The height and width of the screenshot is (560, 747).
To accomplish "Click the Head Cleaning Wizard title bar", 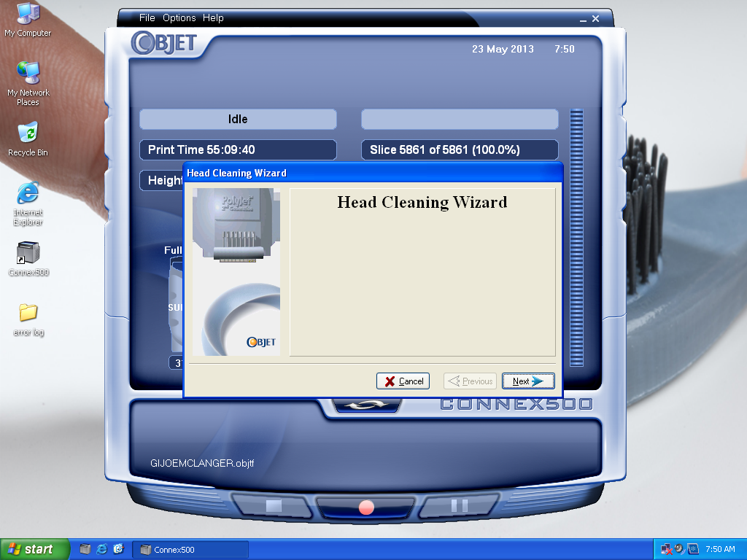I will click(373, 173).
